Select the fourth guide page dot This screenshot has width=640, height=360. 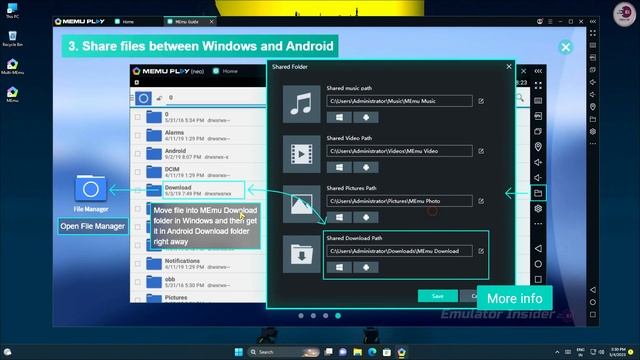pos(338,316)
